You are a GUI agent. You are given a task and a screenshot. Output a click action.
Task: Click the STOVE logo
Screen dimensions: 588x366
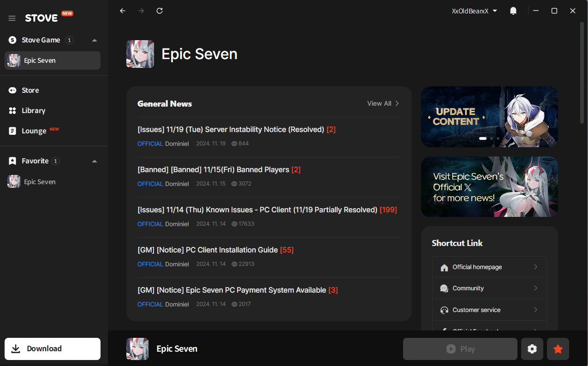pos(42,18)
